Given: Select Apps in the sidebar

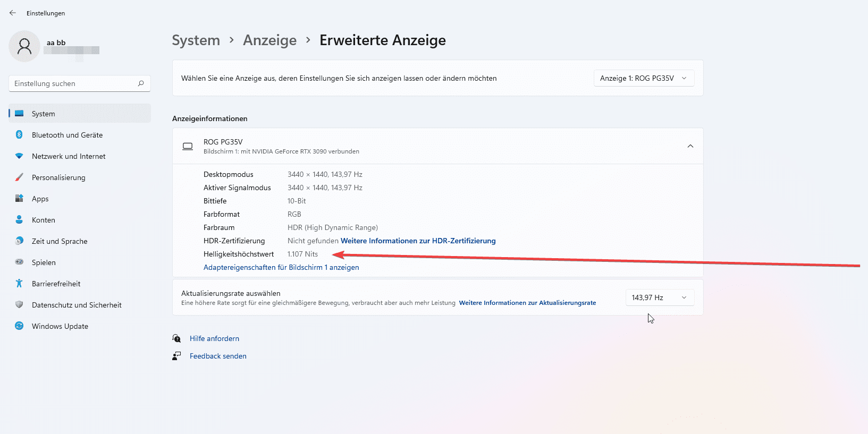Looking at the screenshot, I should (x=40, y=199).
